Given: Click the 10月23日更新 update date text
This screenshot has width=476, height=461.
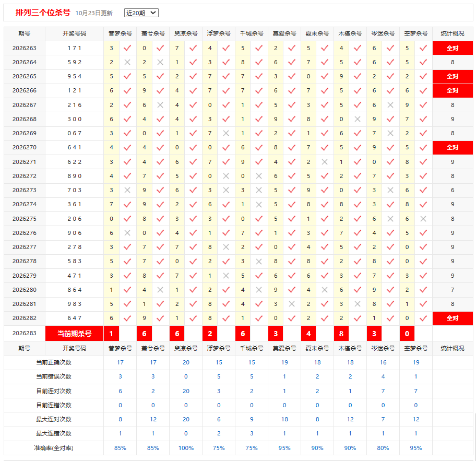Looking at the screenshot, I should click(94, 13).
